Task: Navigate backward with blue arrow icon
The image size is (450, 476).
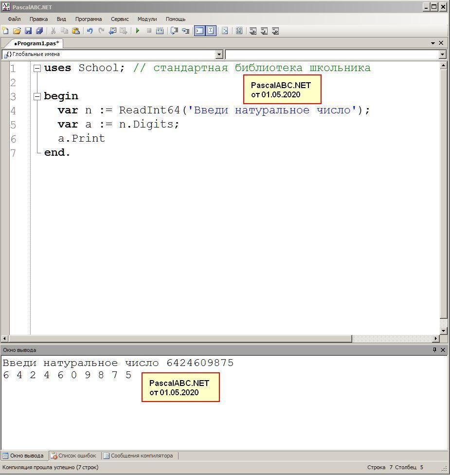Action: click(x=112, y=31)
